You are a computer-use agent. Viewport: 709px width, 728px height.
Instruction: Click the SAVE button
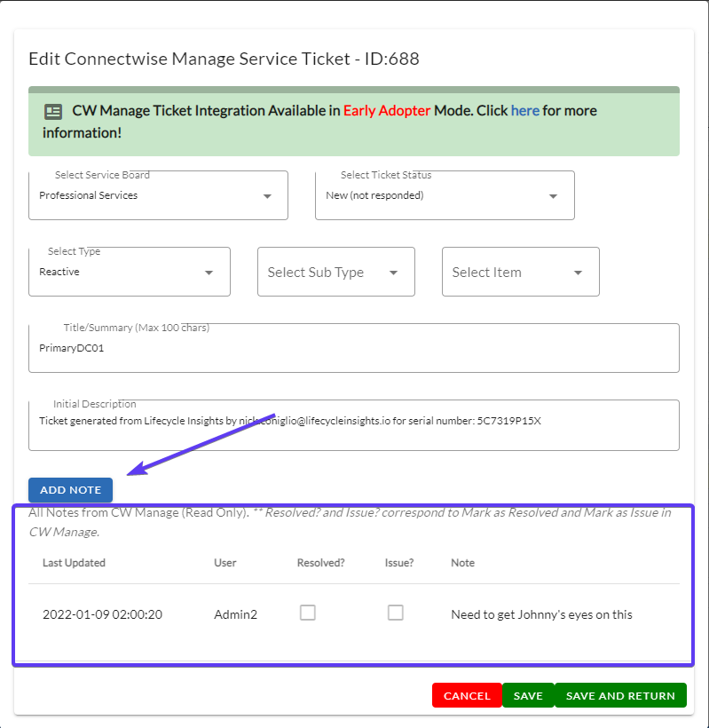pyautogui.click(x=528, y=695)
